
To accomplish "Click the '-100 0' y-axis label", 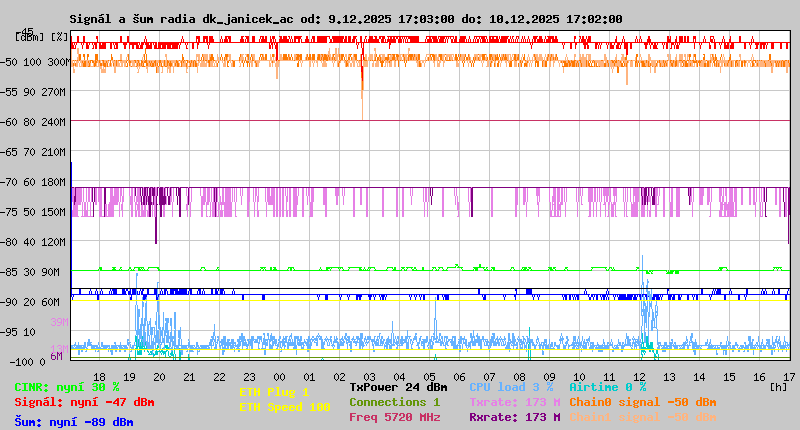I will (27, 362).
